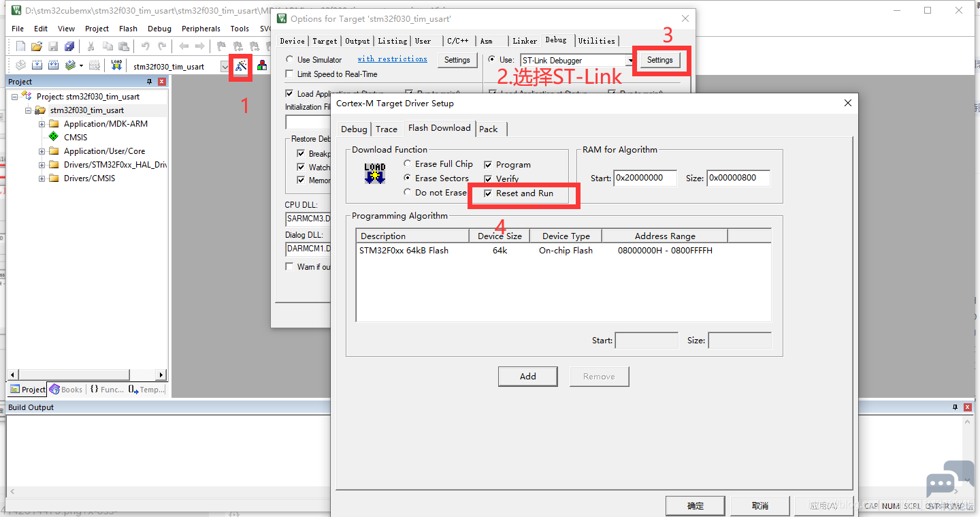Open the Batch Build dropdown arrow
This screenshot has width=980, height=517.
81,66
